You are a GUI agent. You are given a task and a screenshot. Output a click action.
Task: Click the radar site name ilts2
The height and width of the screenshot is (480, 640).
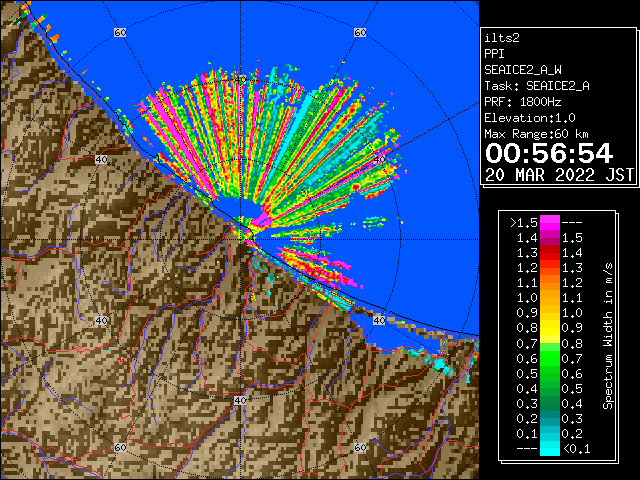[x=502, y=38]
